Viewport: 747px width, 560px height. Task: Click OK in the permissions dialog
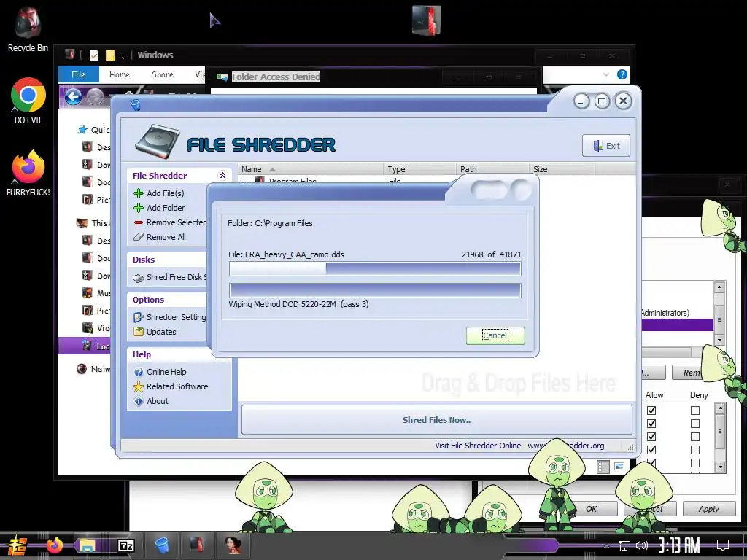(x=591, y=509)
